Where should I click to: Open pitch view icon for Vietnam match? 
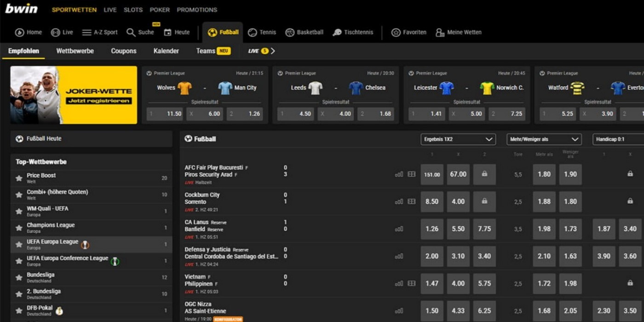tap(411, 283)
